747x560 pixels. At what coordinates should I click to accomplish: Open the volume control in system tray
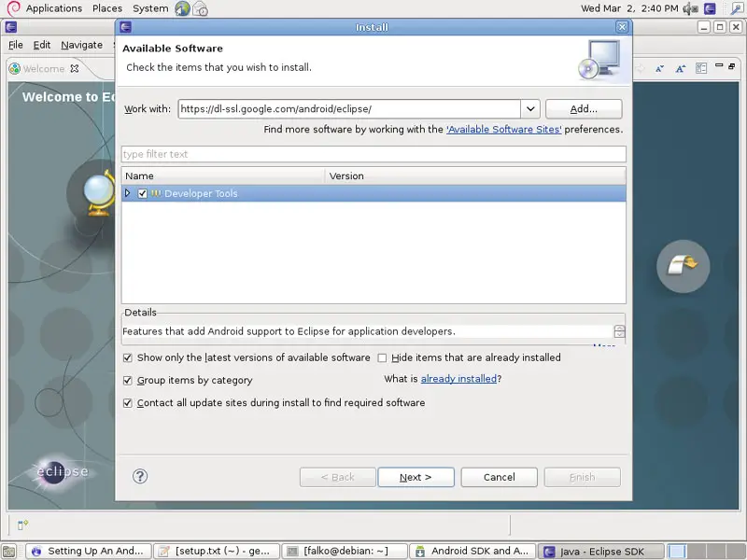[x=690, y=8]
